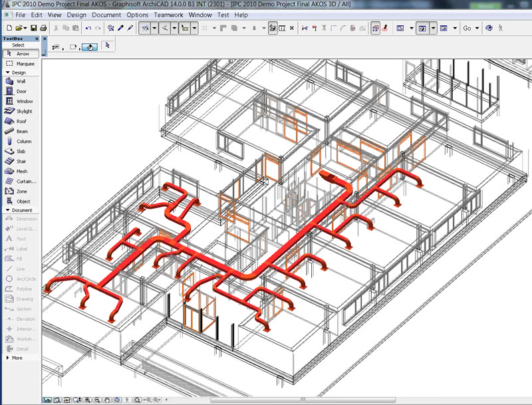Activate the Pan hand icon at bottom
Viewport: 532px width, 405px height.
click(107, 400)
